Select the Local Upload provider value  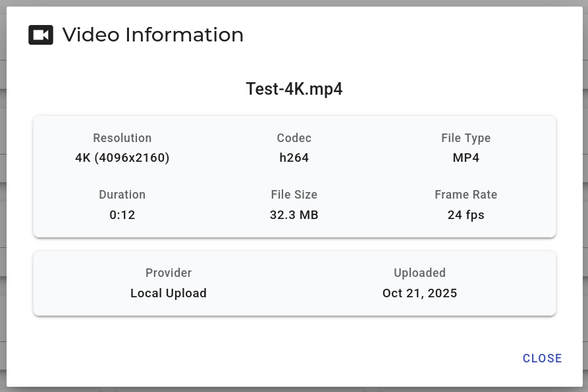[x=169, y=293]
